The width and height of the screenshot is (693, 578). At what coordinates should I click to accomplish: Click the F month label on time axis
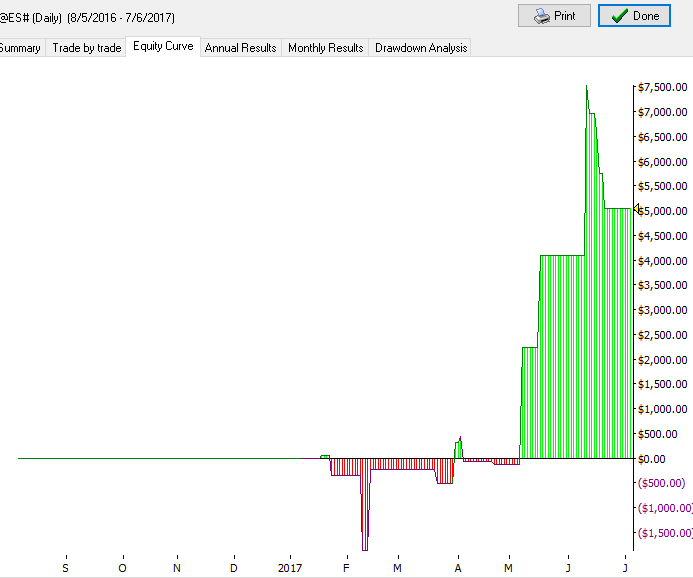346,568
